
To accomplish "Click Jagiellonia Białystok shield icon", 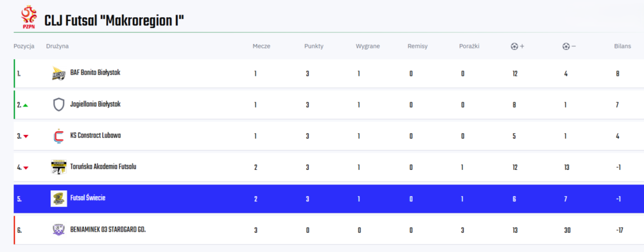I will pos(58,105).
